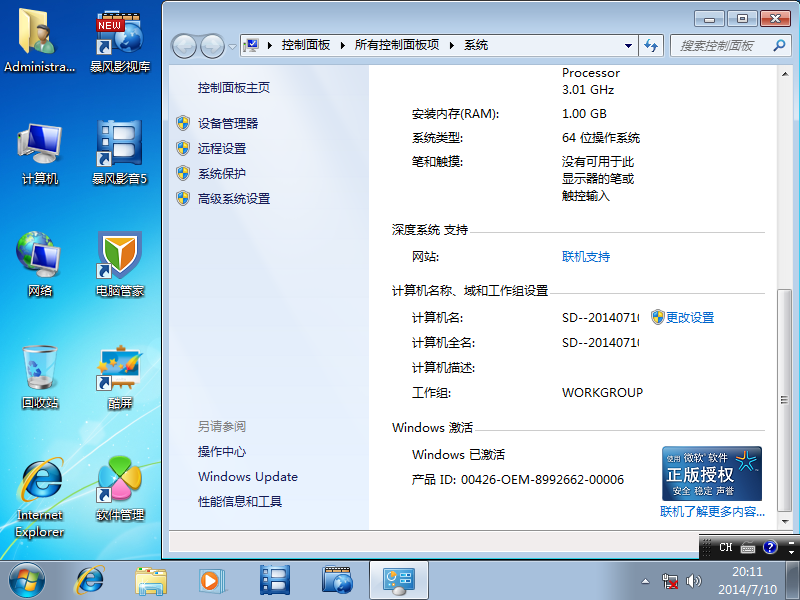Viewport: 800px width, 600px height.
Task: Click 更改设置 to change computer name
Action: point(690,317)
